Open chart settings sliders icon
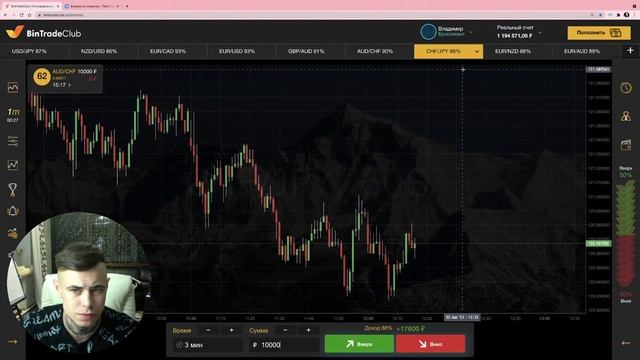 pyautogui.click(x=13, y=141)
